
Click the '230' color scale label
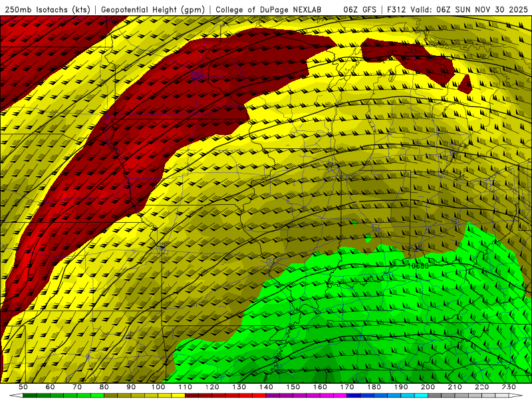[509, 387]
